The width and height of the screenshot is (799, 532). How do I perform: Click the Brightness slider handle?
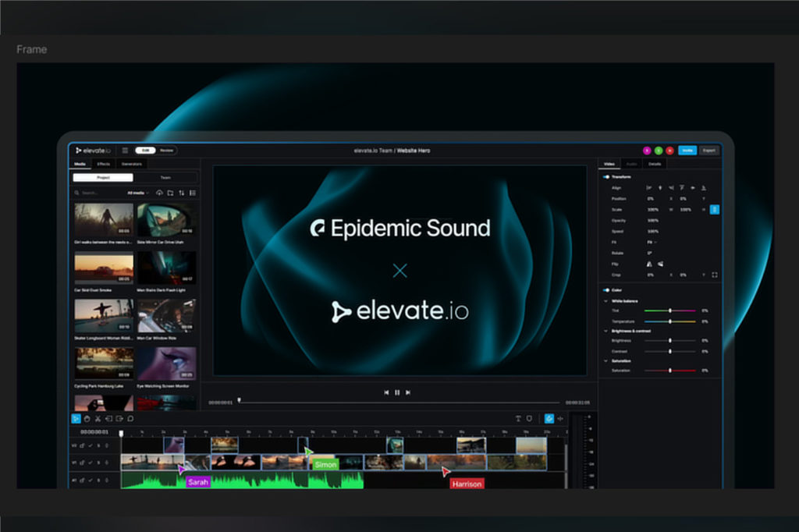pos(670,340)
